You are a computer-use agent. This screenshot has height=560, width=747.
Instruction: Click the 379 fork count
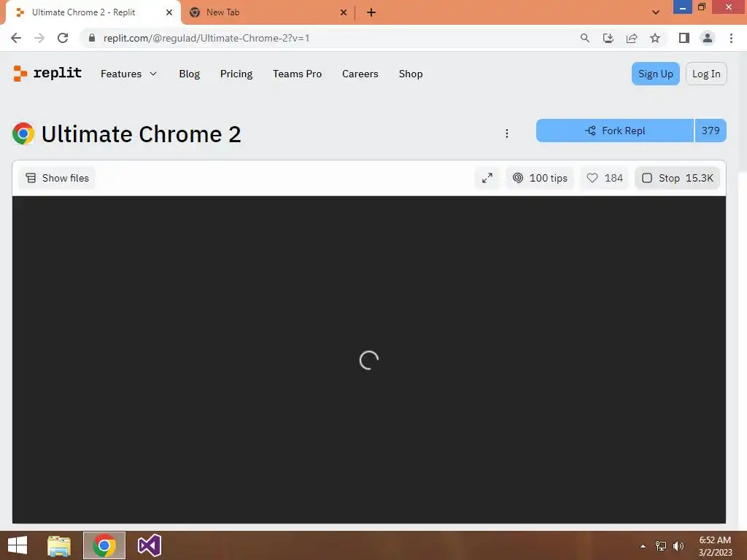pos(711,131)
